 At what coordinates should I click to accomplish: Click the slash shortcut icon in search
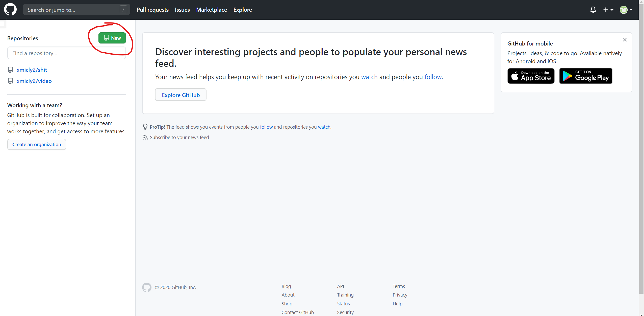click(123, 10)
